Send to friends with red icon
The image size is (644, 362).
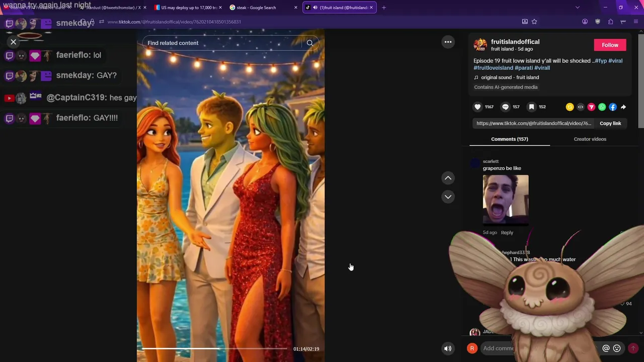[591, 107]
